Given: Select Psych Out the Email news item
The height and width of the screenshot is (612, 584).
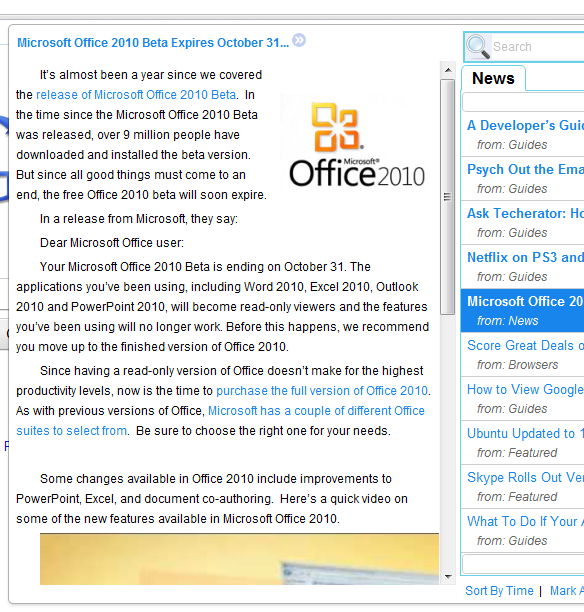Looking at the screenshot, I should coord(523,179).
